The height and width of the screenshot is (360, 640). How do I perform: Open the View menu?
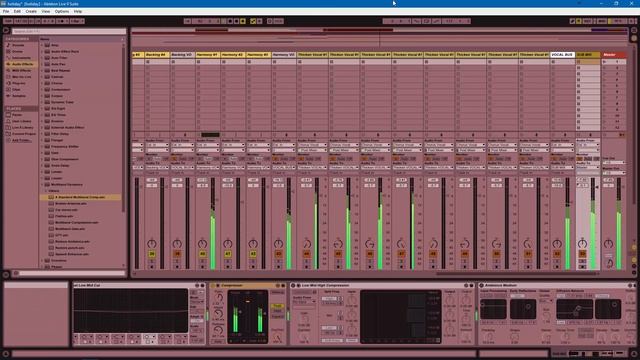pyautogui.click(x=46, y=11)
